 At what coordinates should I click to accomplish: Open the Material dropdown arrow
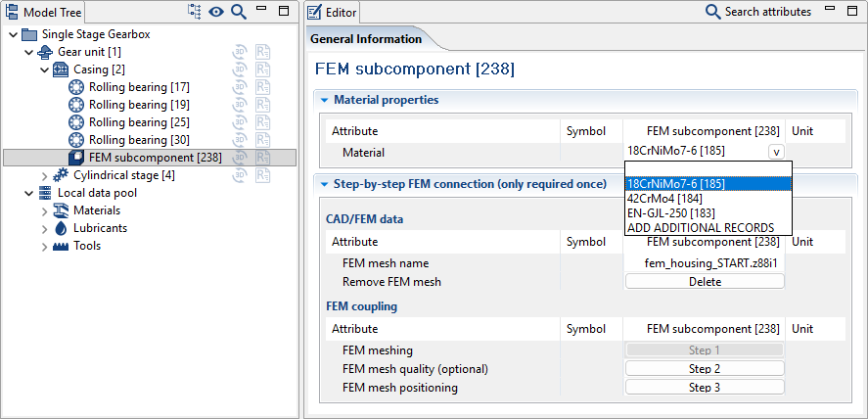tap(775, 152)
